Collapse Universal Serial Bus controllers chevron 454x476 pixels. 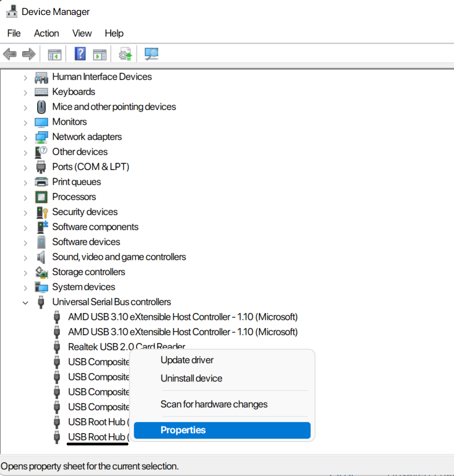pos(25,303)
